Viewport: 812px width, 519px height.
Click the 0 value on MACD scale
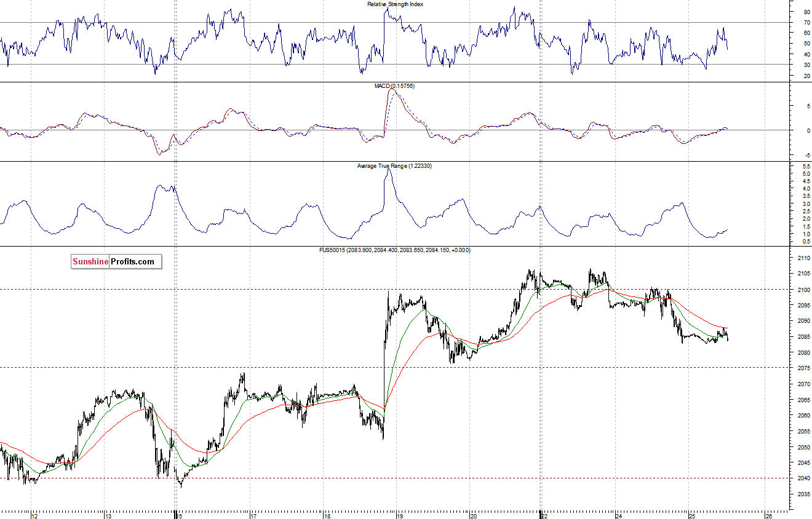807,130
